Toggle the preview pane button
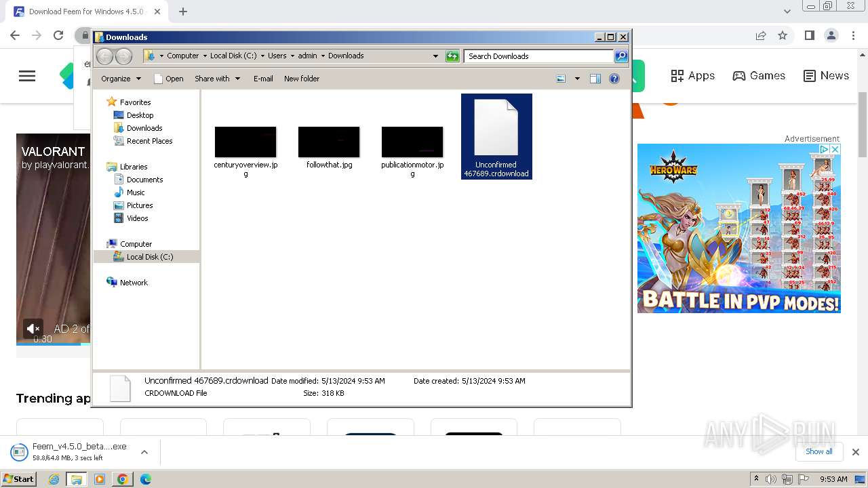The height and width of the screenshot is (488, 868). click(595, 79)
